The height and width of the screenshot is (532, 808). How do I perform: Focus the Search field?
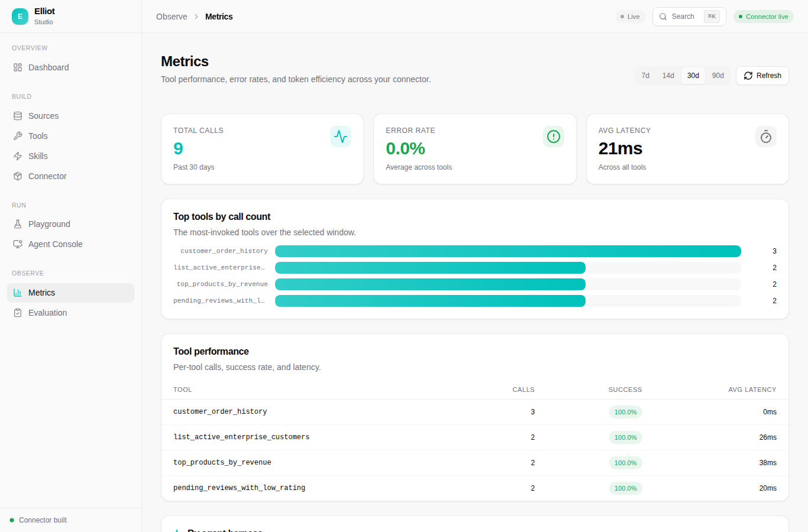click(x=689, y=17)
